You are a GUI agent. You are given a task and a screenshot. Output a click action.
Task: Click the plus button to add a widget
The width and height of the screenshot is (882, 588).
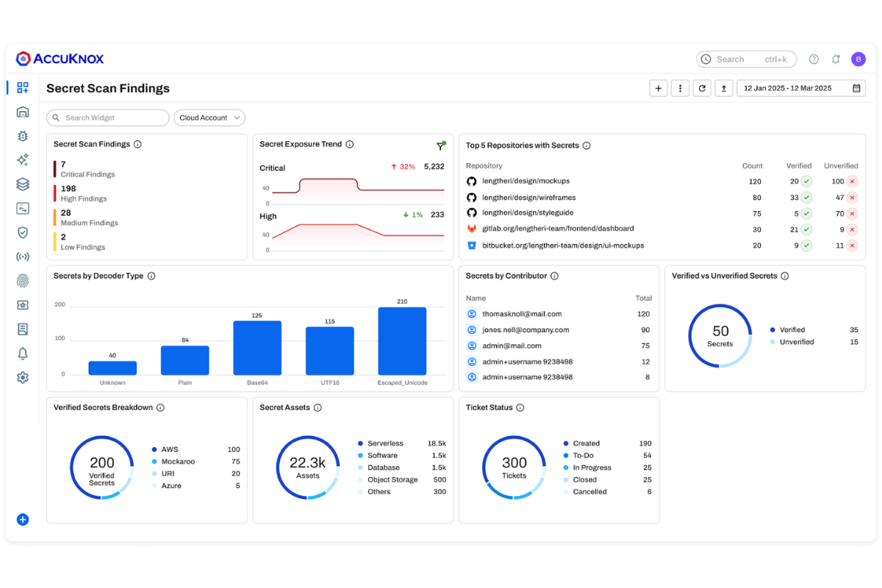pos(659,87)
